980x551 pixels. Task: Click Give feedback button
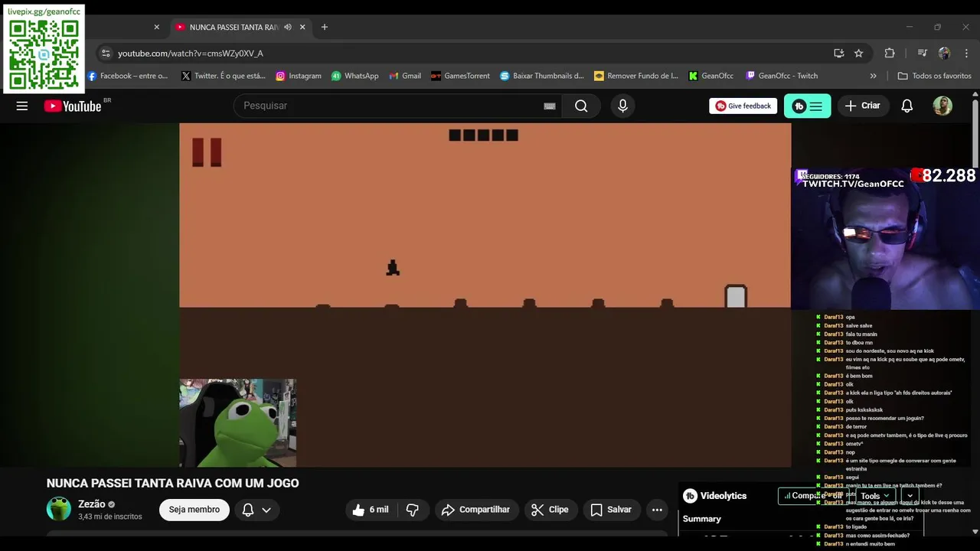(x=743, y=106)
